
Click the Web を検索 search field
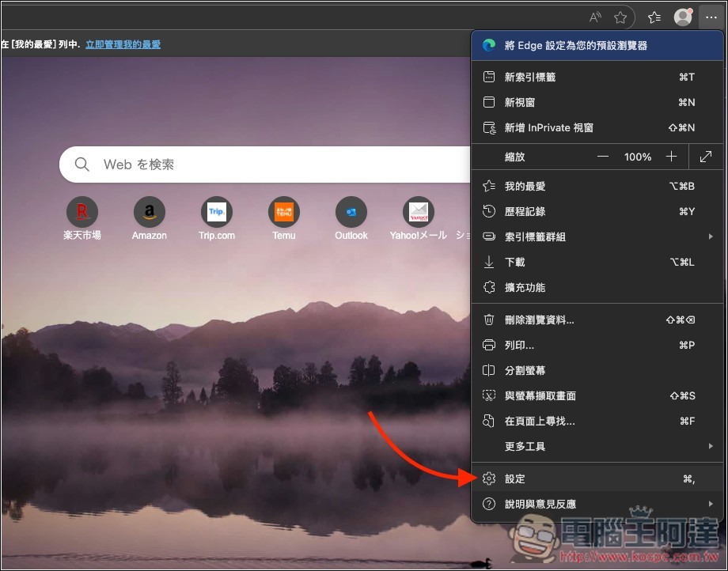click(264, 164)
